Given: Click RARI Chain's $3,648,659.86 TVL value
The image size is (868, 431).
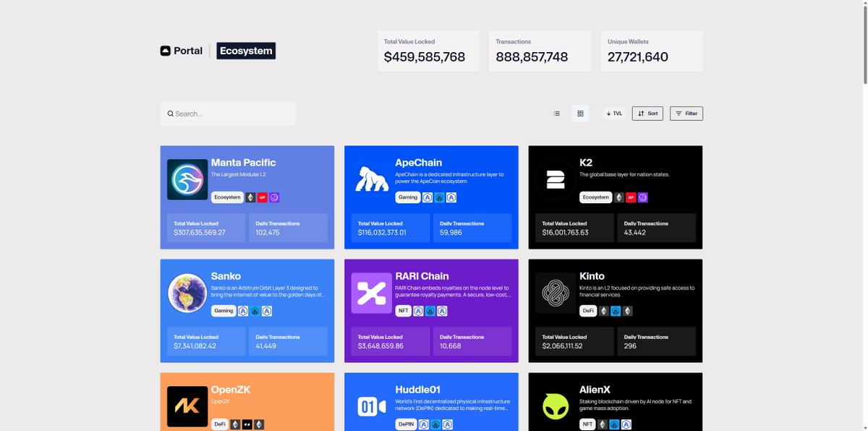Looking at the screenshot, I should 380,346.
